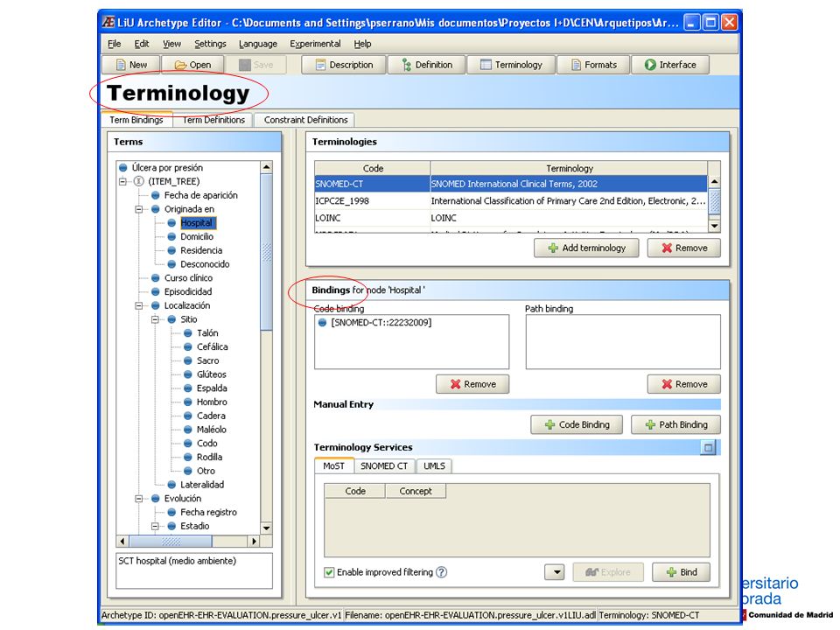
Task: Click the improved filtering help icon
Action: click(441, 572)
